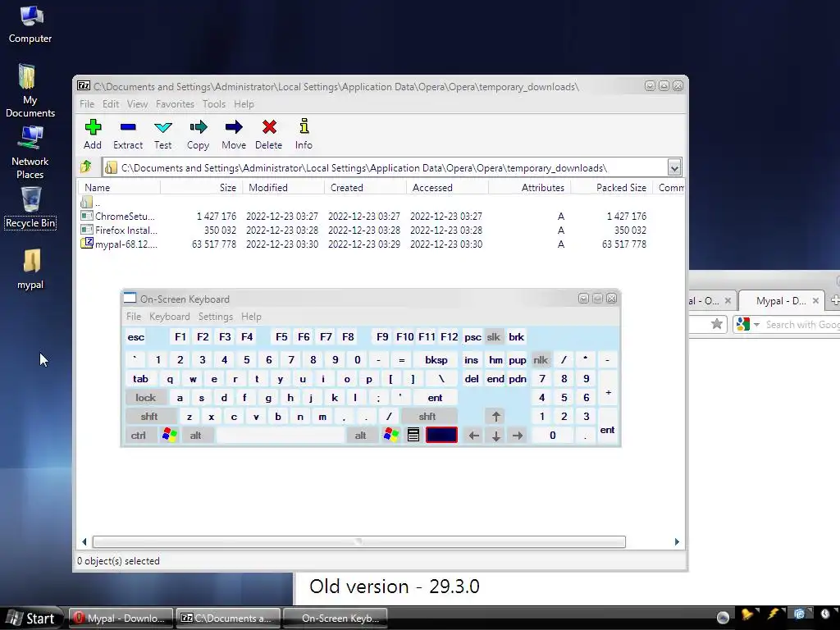Open the 7-Zip Edit menu

pos(111,104)
